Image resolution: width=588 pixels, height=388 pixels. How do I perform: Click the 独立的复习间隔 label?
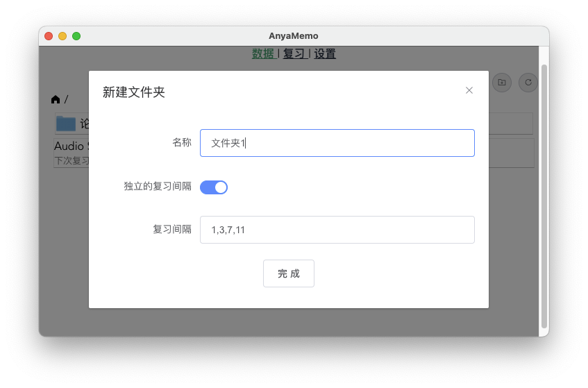(158, 187)
